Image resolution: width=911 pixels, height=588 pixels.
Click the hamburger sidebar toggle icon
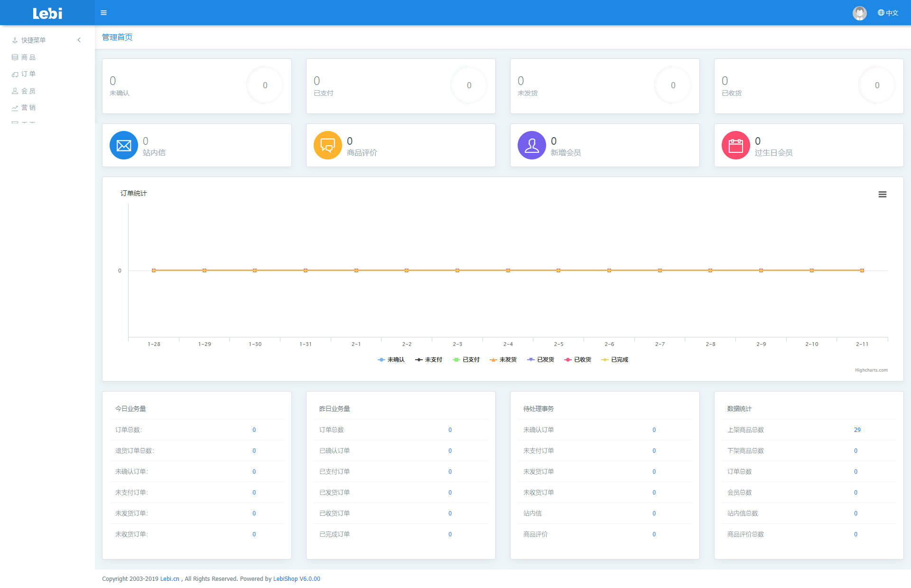103,13
